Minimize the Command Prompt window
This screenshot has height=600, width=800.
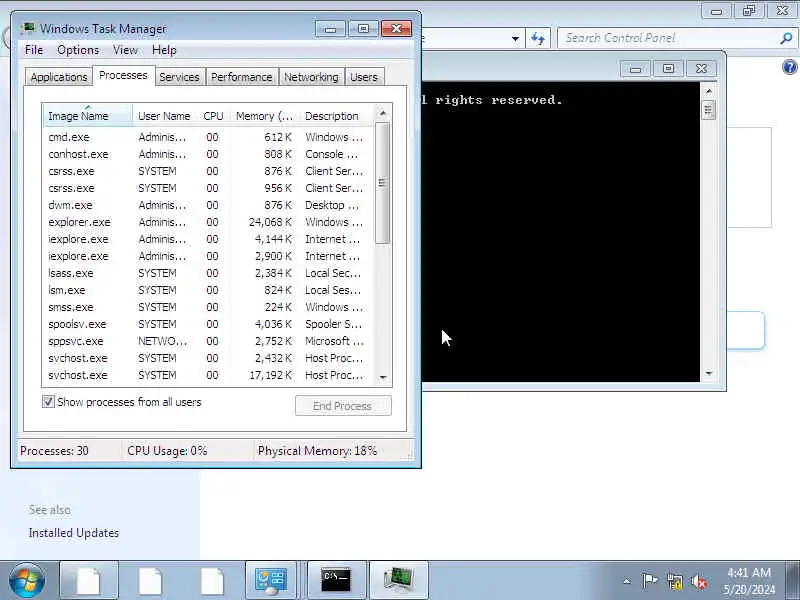(635, 68)
